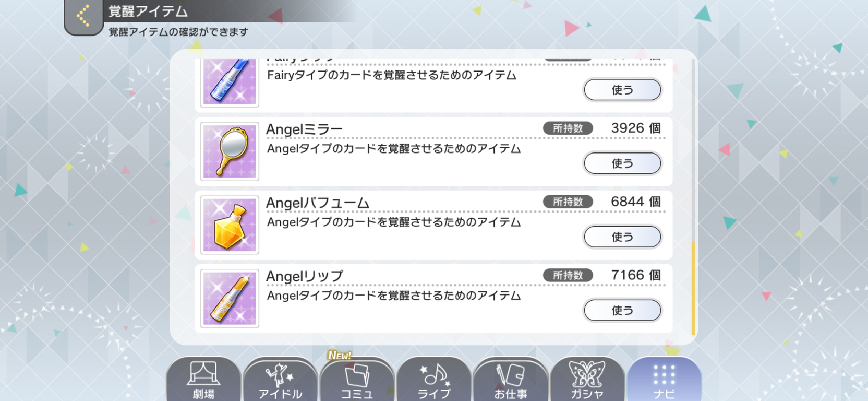This screenshot has height=401, width=868.
Task: Open the ガシャ gacha butterfly menu
Action: click(587, 379)
